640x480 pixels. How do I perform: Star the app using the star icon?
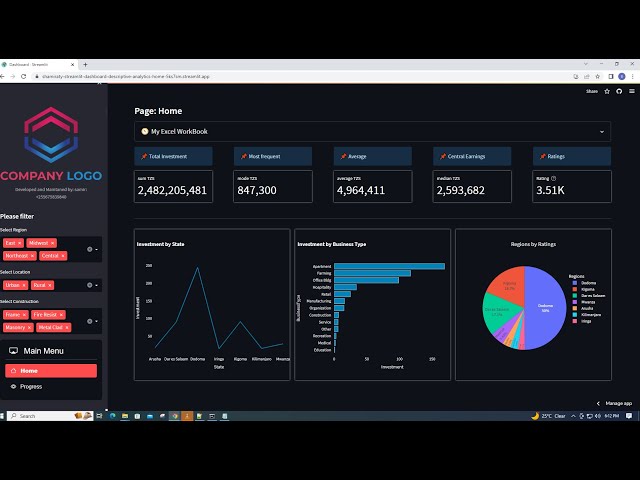tap(607, 91)
